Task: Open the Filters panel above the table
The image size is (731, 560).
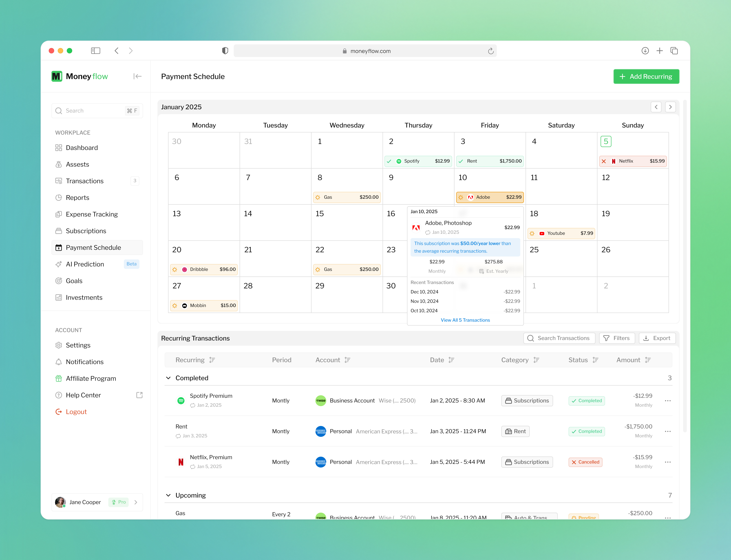Action: tap(617, 338)
